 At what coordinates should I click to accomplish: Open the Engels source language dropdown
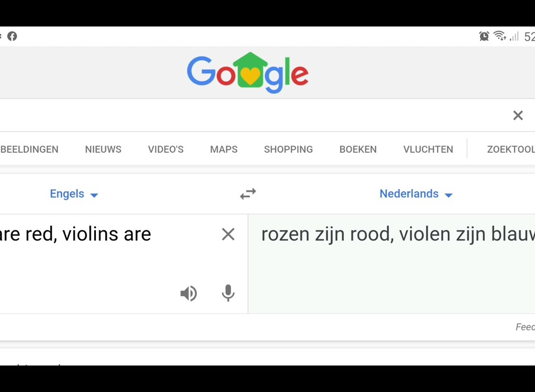(x=74, y=194)
